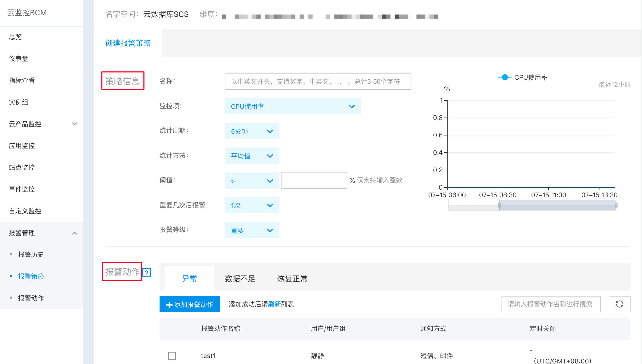Open the 重复几次后报警 1次 dropdown
The height and width of the screenshot is (364, 642).
pyautogui.click(x=252, y=205)
